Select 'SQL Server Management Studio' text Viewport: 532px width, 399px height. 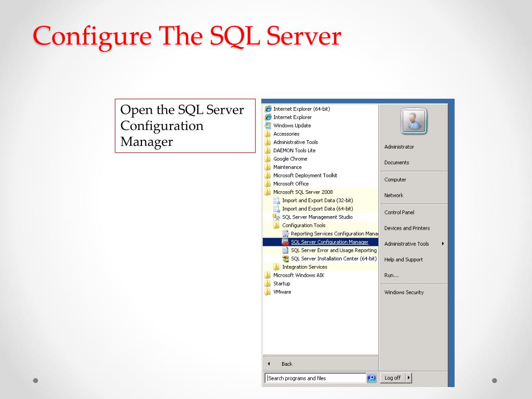(x=317, y=217)
